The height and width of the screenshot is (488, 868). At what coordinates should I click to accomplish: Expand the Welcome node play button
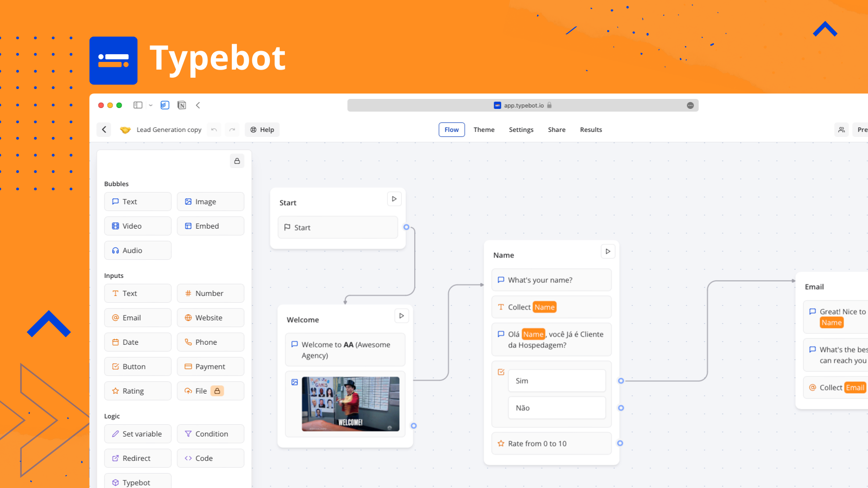pos(402,315)
